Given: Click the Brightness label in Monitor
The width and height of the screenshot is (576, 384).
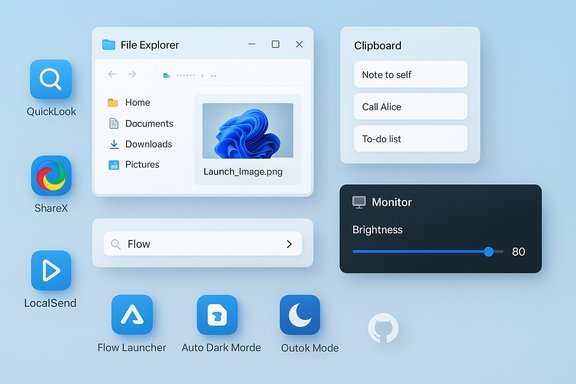Looking at the screenshot, I should (x=377, y=230).
